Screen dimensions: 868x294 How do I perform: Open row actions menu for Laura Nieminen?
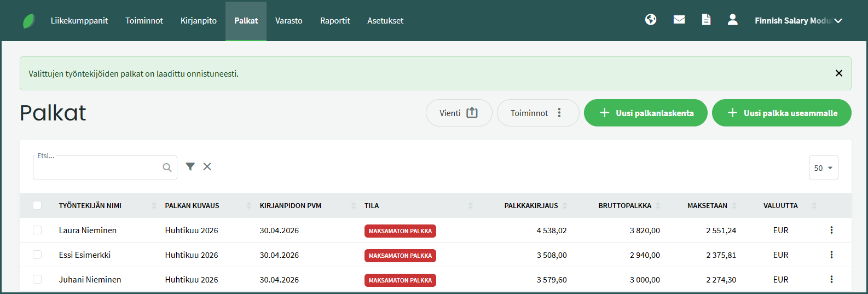[x=831, y=230]
